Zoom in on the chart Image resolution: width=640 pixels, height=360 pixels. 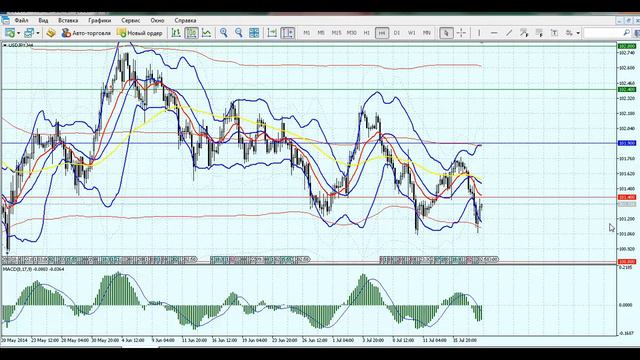224,33
